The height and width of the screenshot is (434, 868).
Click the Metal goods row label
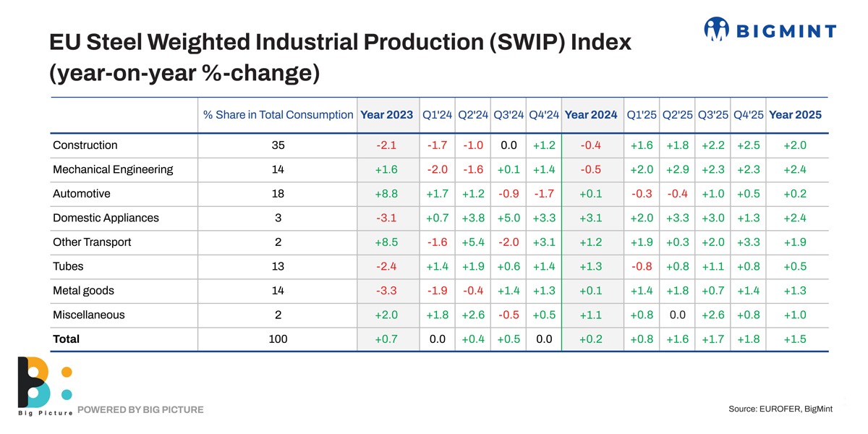[83, 291]
